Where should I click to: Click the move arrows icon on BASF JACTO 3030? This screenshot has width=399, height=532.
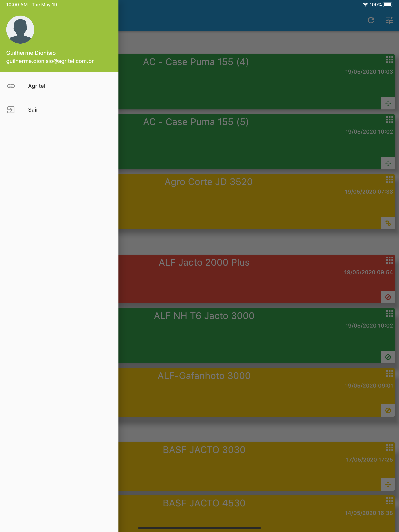coord(388,484)
